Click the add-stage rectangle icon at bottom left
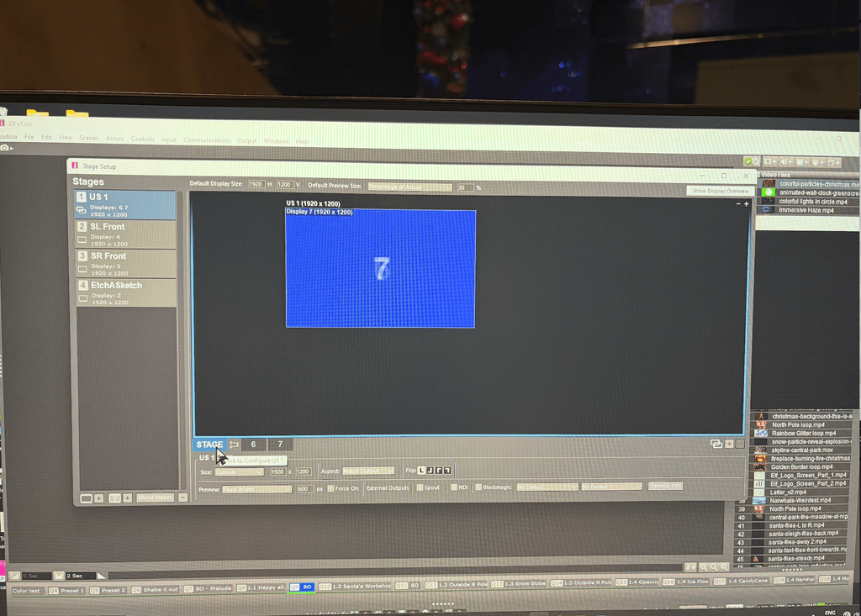The height and width of the screenshot is (616, 861). pyautogui.click(x=86, y=498)
